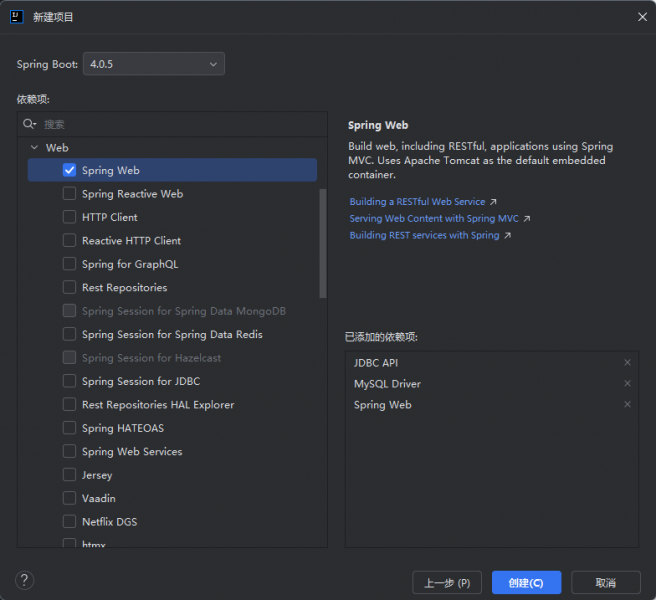
Task: Click the 取消 cancel button
Action: 606,582
